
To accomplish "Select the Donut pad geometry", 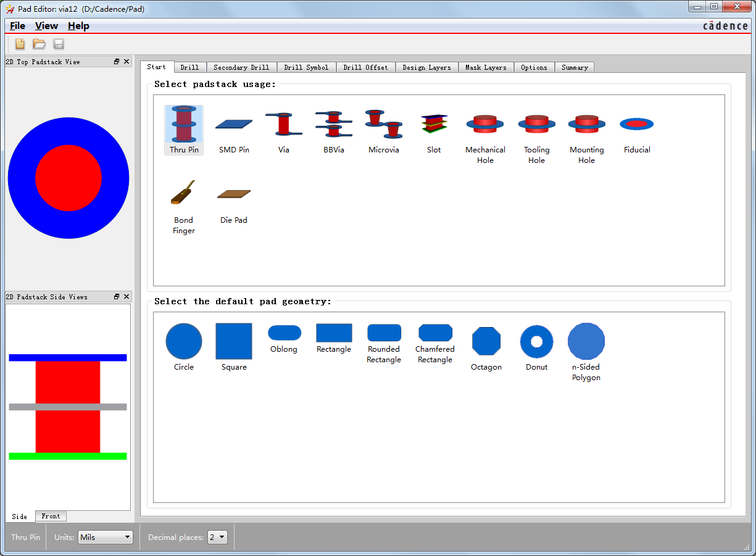I will click(536, 347).
